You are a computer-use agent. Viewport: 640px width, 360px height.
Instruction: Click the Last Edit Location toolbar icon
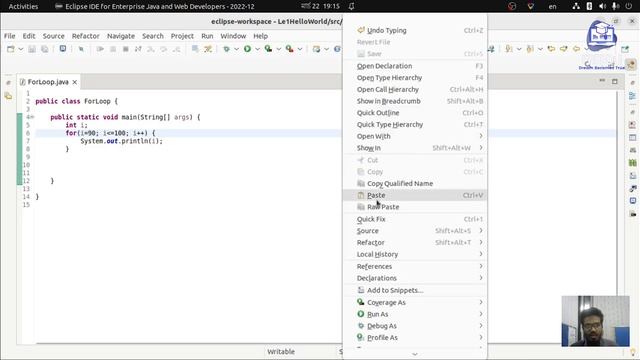pyautogui.click(x=551, y=49)
